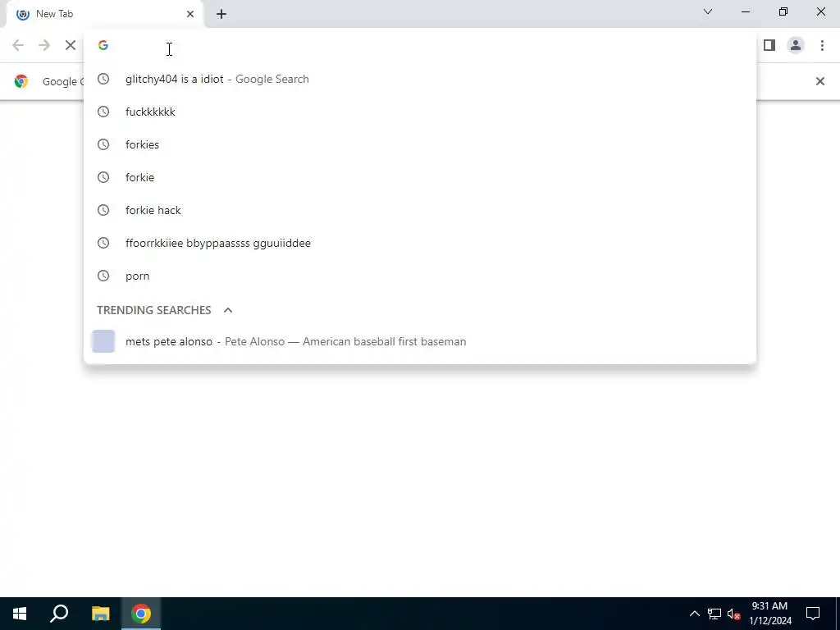This screenshot has width=840, height=630.
Task: Click clock icon beside 'glitchy404 is a idiot'
Action: [x=103, y=80]
